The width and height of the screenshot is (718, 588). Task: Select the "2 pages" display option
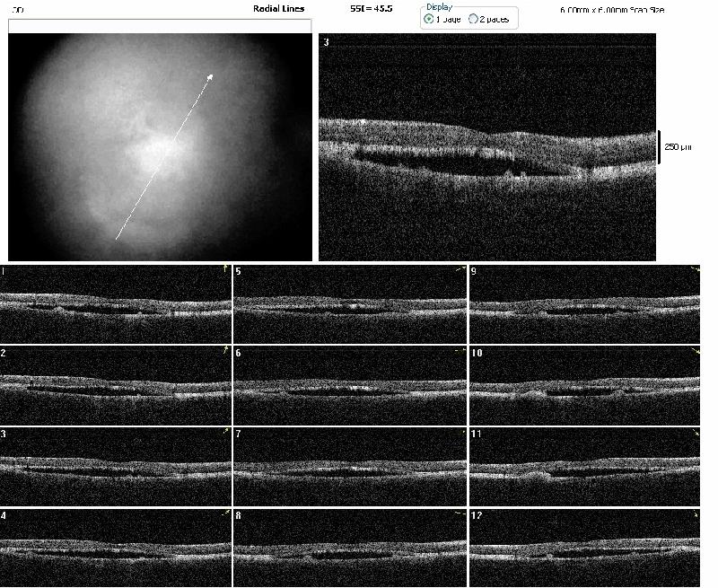[x=473, y=19]
